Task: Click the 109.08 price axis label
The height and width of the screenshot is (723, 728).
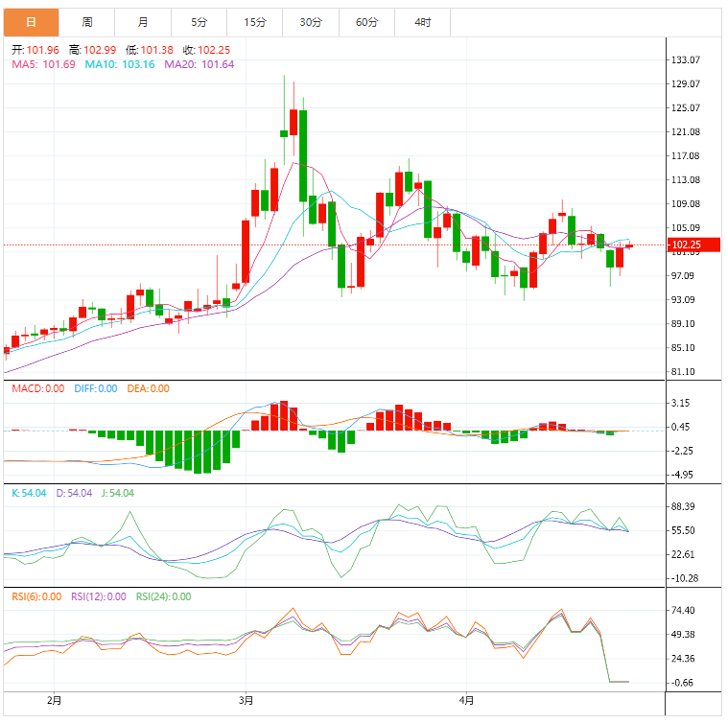Action: 686,203
